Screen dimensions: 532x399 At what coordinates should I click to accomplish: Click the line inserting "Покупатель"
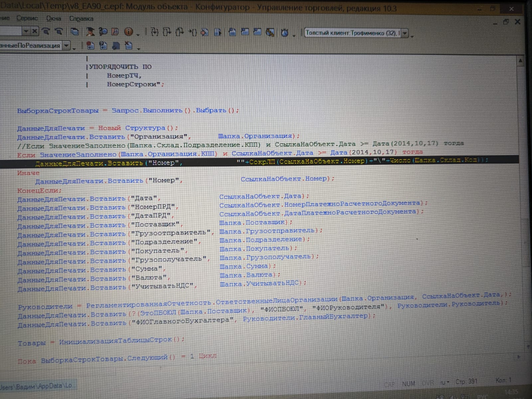pyautogui.click(x=157, y=250)
